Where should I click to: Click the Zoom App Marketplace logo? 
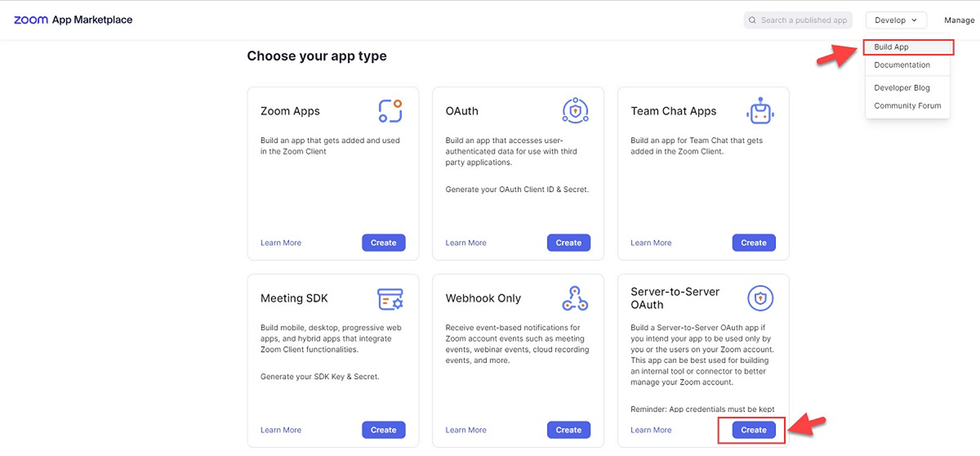click(73, 20)
